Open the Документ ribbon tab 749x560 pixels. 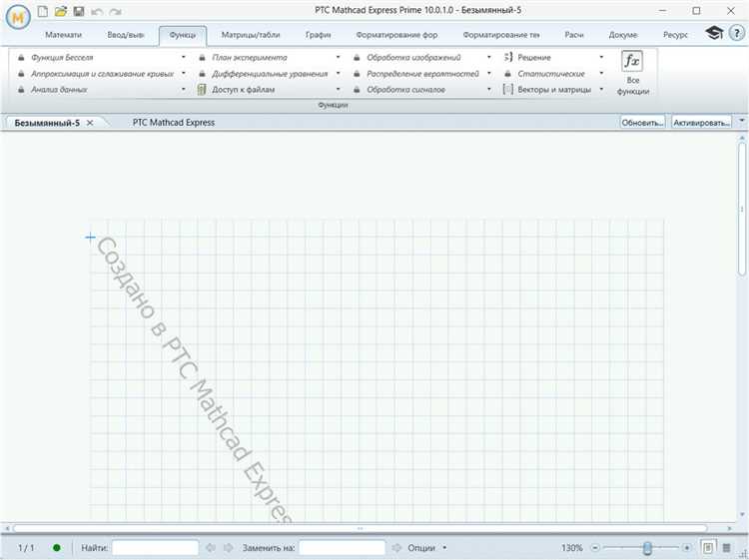[623, 35]
